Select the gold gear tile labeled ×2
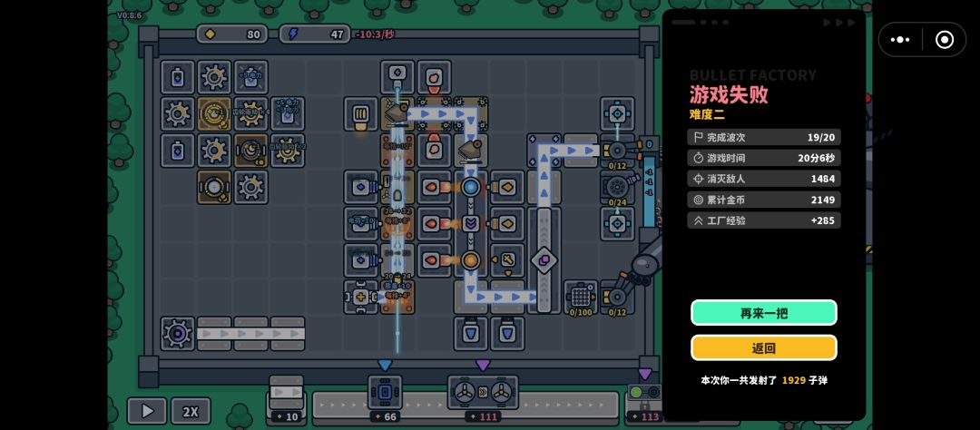The image size is (980, 430). (288, 151)
